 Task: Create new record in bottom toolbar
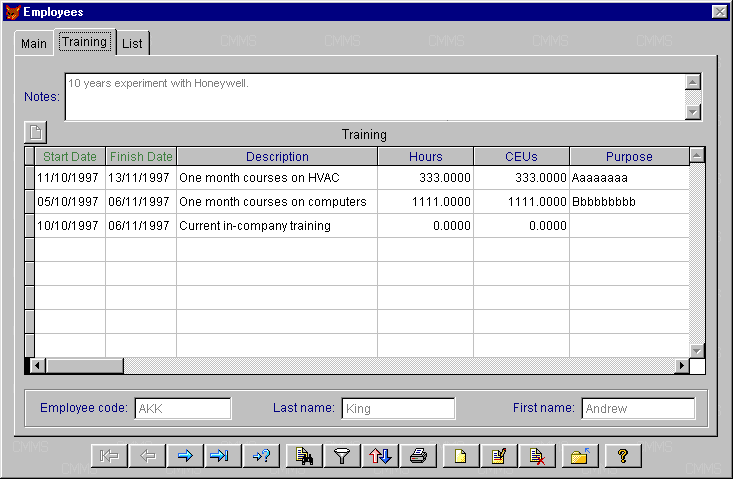[x=461, y=456]
